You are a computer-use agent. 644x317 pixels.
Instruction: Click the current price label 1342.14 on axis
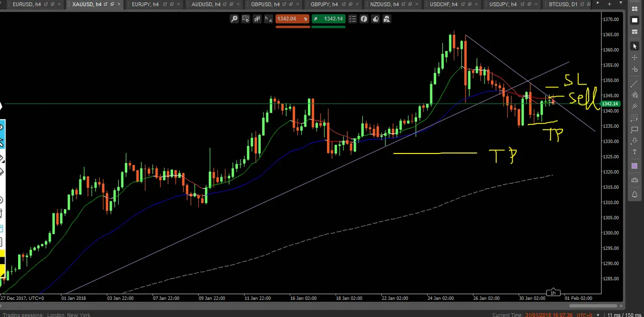point(611,104)
